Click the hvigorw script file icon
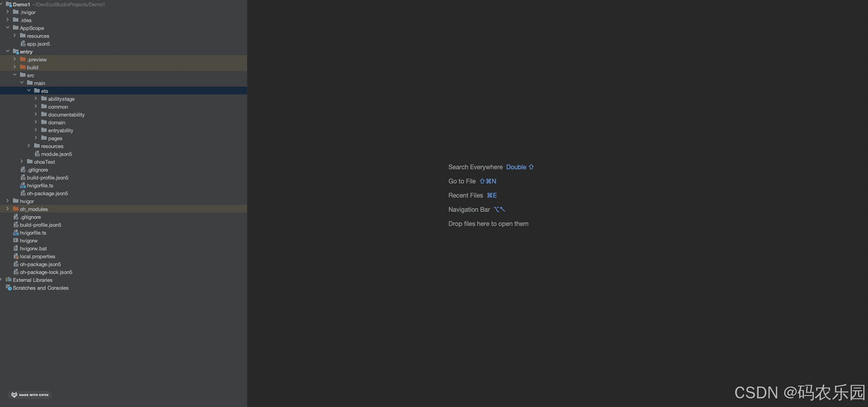This screenshot has height=407, width=868. [x=16, y=240]
